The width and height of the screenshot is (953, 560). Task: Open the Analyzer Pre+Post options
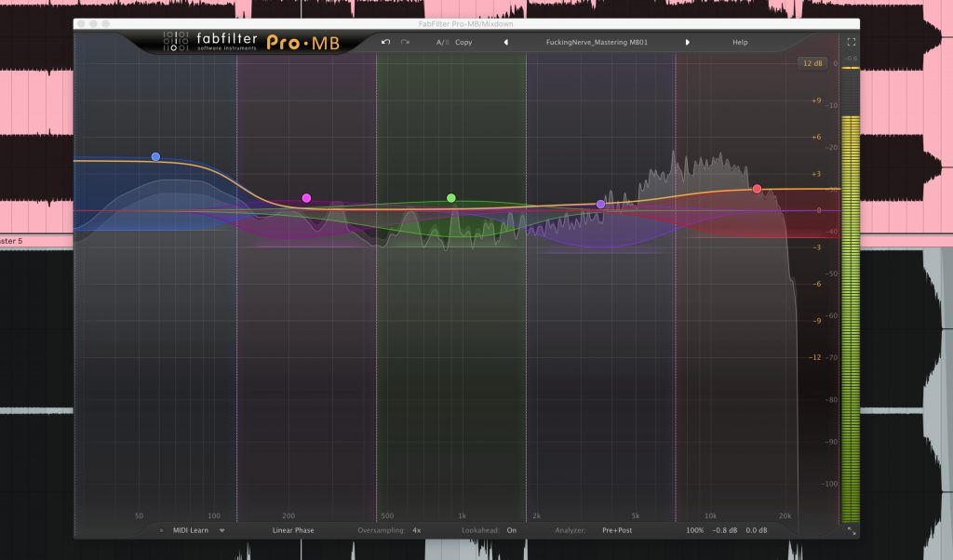coord(619,528)
